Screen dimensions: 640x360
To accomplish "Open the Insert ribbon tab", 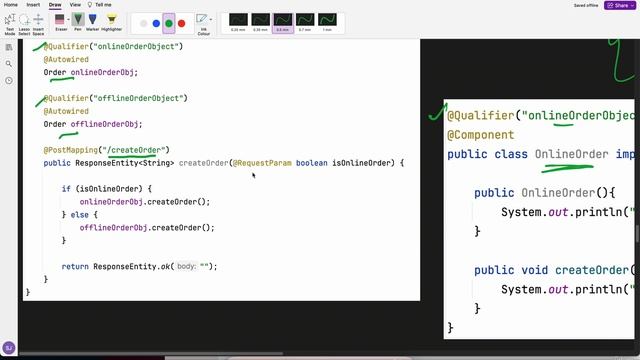I will tap(33, 5).
